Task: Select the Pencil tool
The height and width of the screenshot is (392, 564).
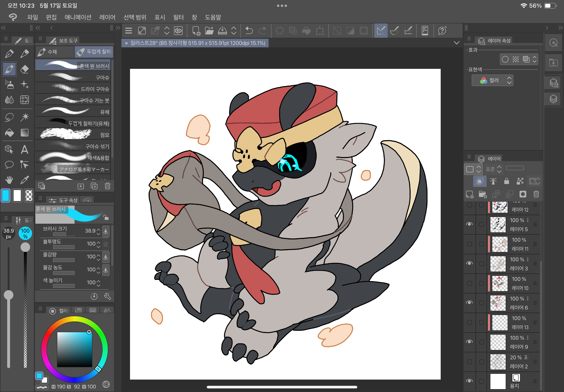Action: click(24, 54)
